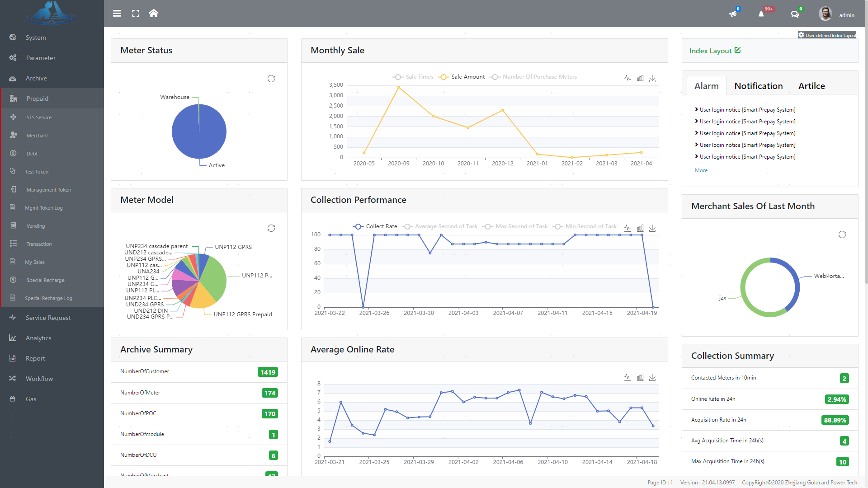The height and width of the screenshot is (488, 868).
Task: Switch to the Notification tab
Action: (x=758, y=86)
